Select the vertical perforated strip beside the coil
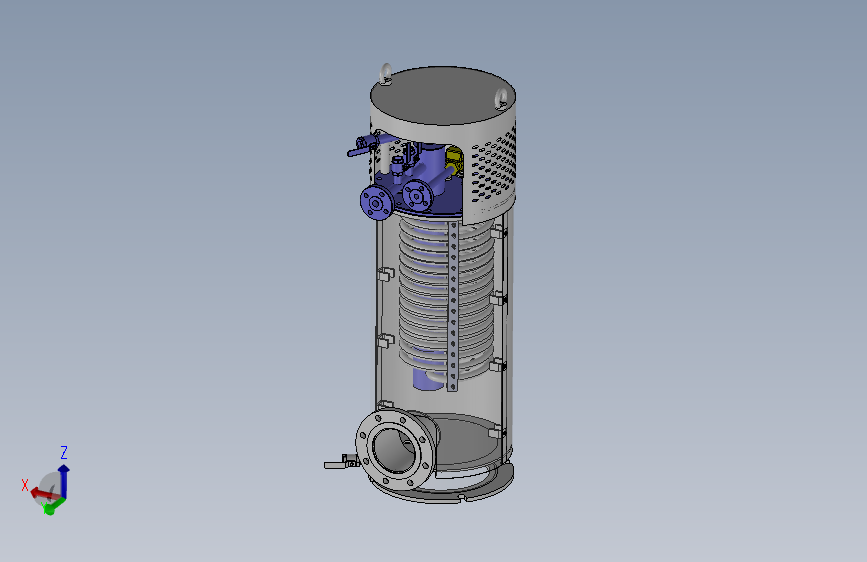This screenshot has width=867, height=562. [453, 306]
